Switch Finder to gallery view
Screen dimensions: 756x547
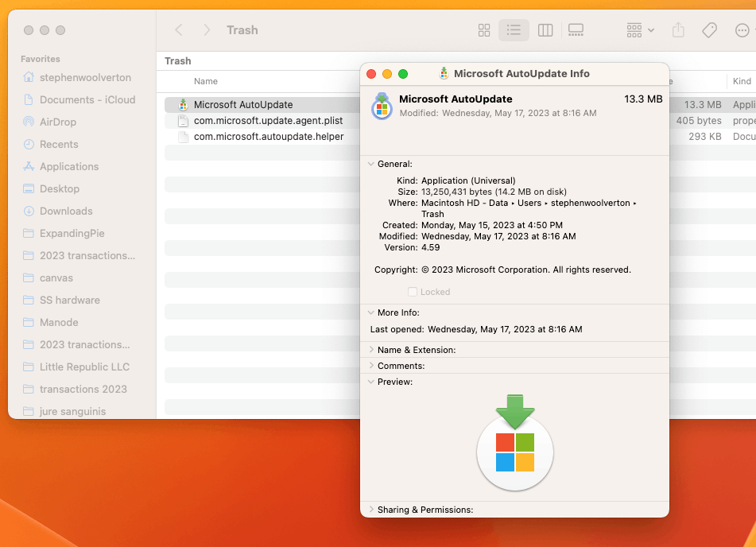tap(576, 30)
